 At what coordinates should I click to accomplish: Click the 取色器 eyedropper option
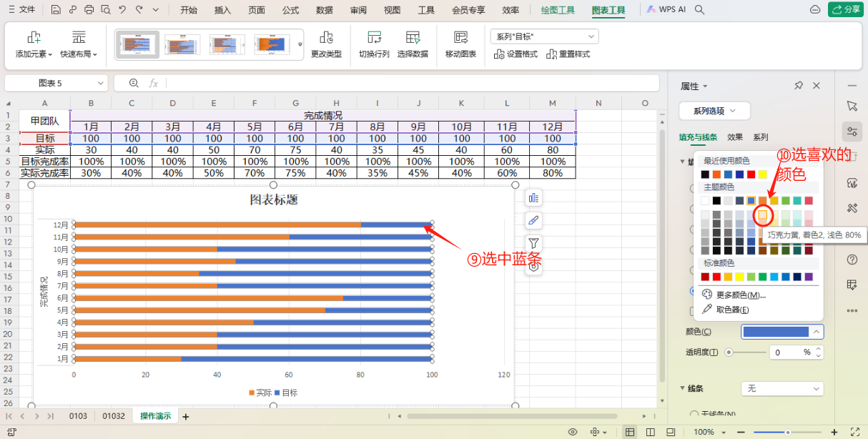tap(726, 310)
